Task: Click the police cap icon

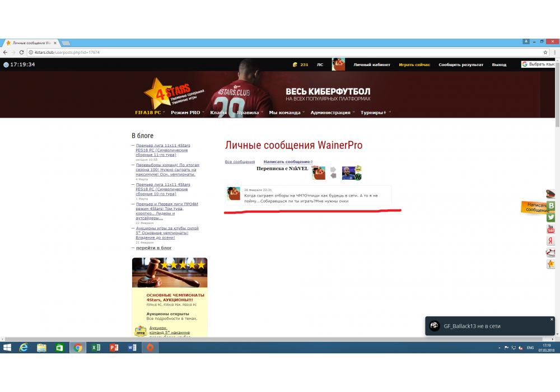Action: [551, 194]
